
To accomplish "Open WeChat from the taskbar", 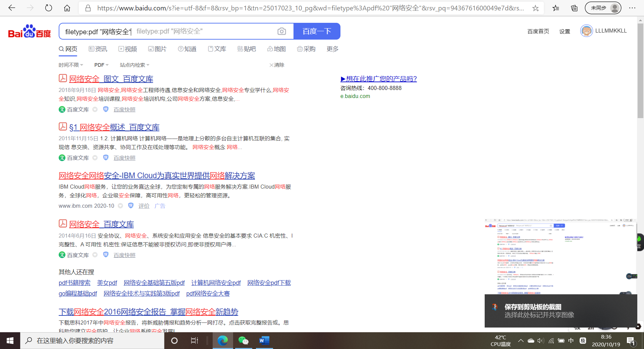I will 244,341.
